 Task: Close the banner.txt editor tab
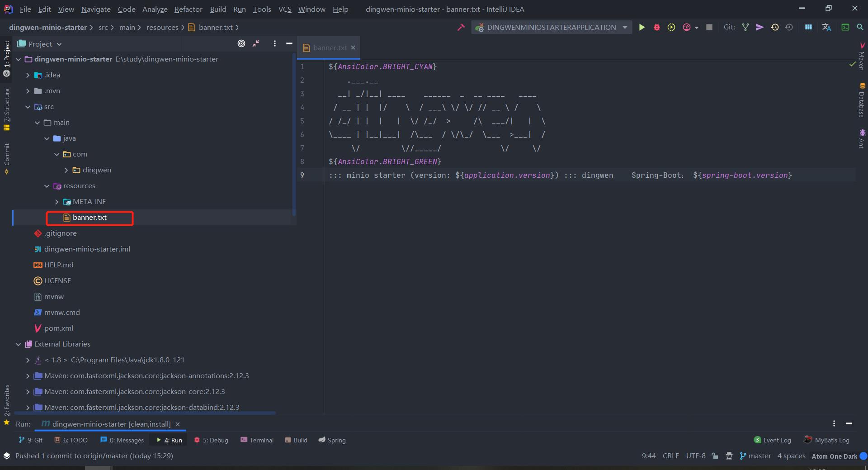point(353,47)
